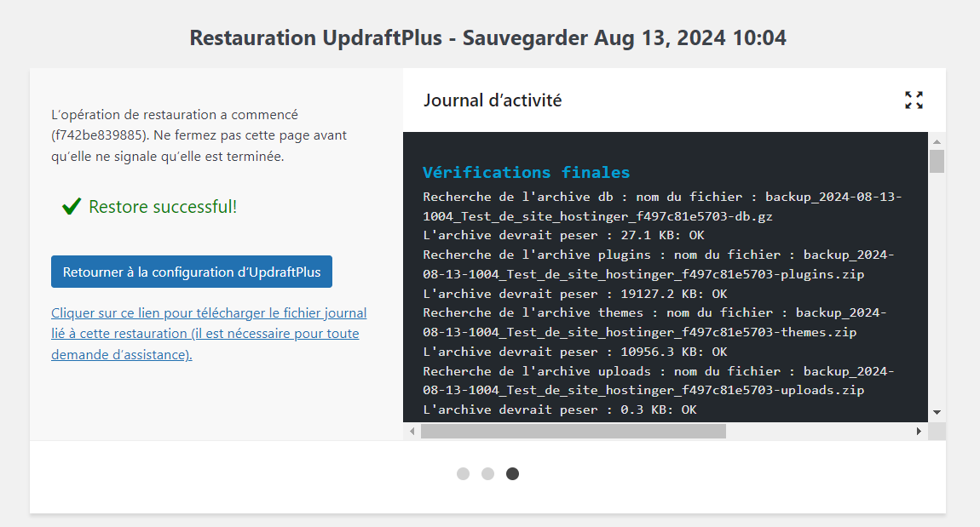The height and width of the screenshot is (527, 980).
Task: Click Retourner à la configuration d'UpdraftPlus
Action: pyautogui.click(x=191, y=272)
